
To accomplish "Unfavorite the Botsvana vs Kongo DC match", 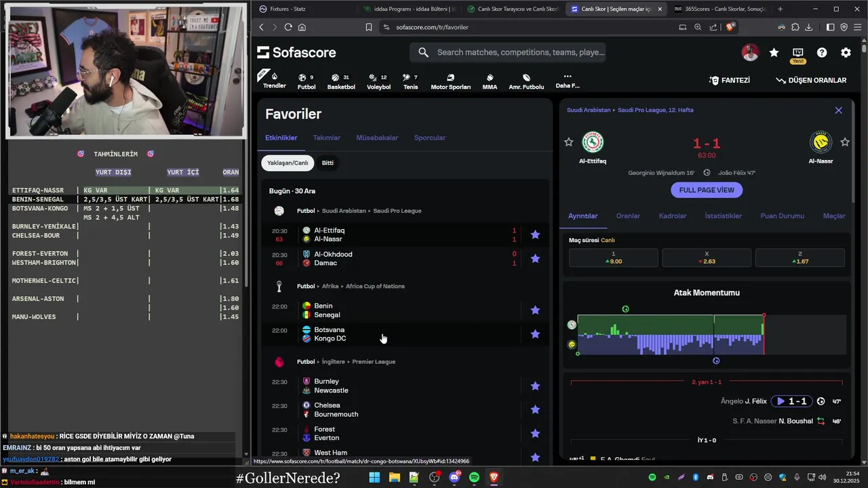I will pos(535,333).
